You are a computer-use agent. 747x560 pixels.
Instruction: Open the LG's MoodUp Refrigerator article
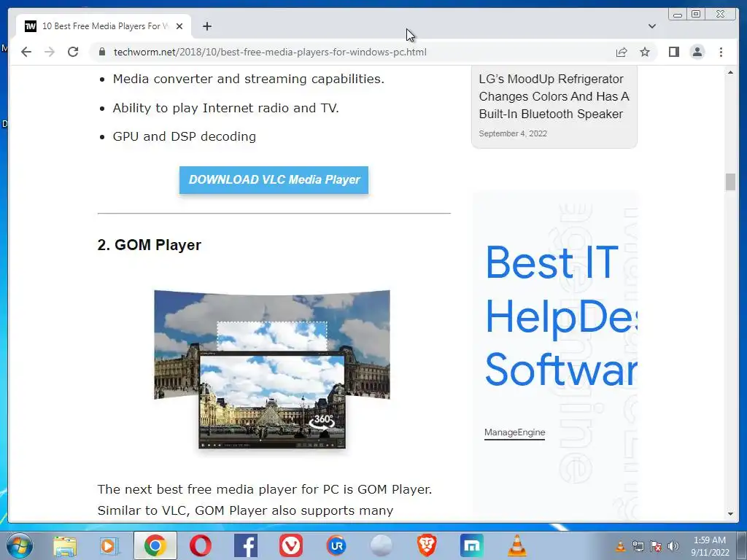[554, 96]
